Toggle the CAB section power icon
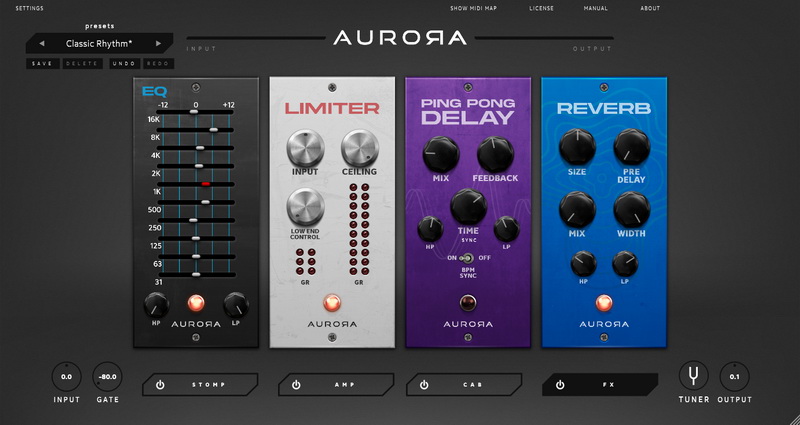 point(424,385)
